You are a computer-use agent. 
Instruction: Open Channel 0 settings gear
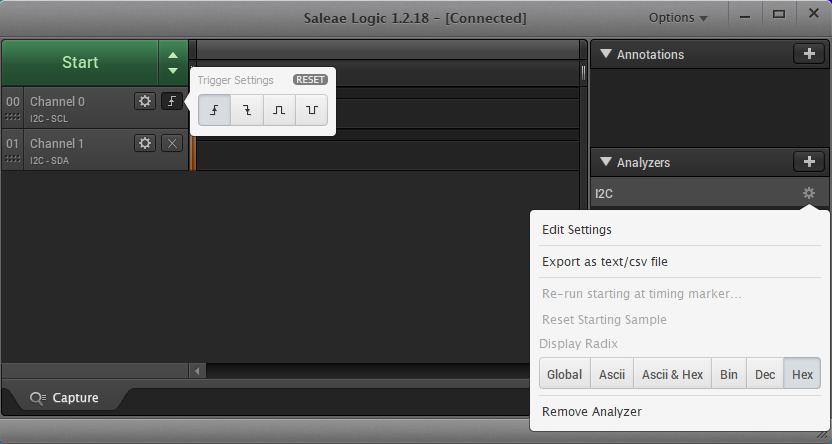tap(145, 101)
